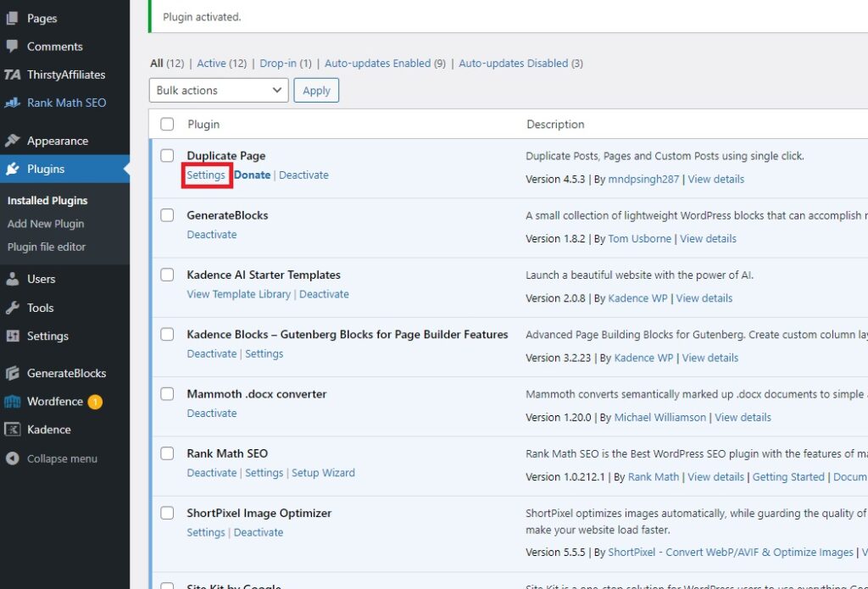Open Rank Math Getting Started link

pyautogui.click(x=788, y=476)
